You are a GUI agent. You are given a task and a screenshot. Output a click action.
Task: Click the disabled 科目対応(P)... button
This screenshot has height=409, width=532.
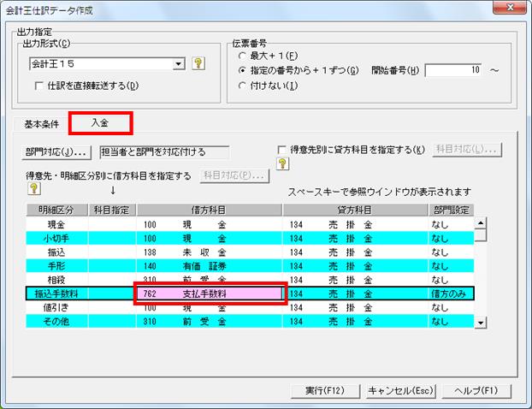coord(234,175)
